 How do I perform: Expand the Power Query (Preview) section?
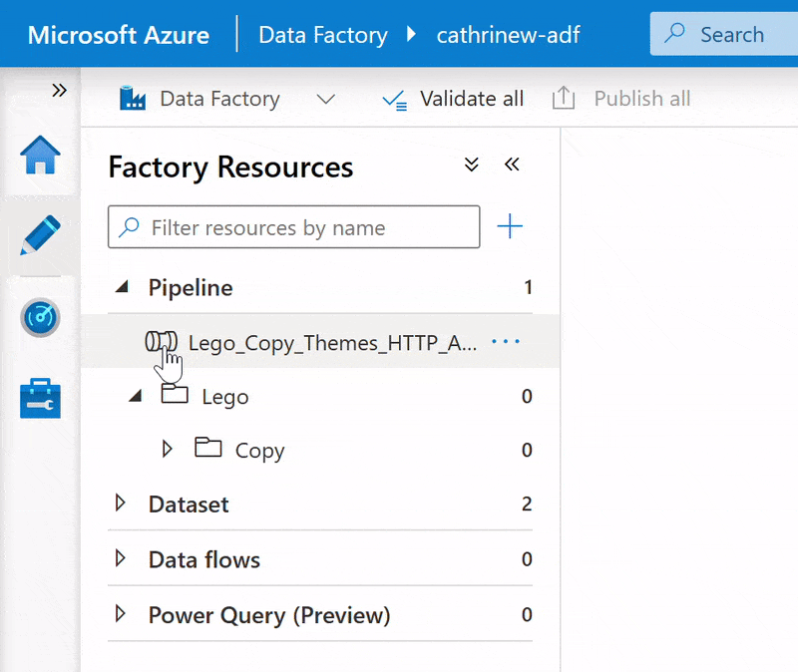(122, 613)
